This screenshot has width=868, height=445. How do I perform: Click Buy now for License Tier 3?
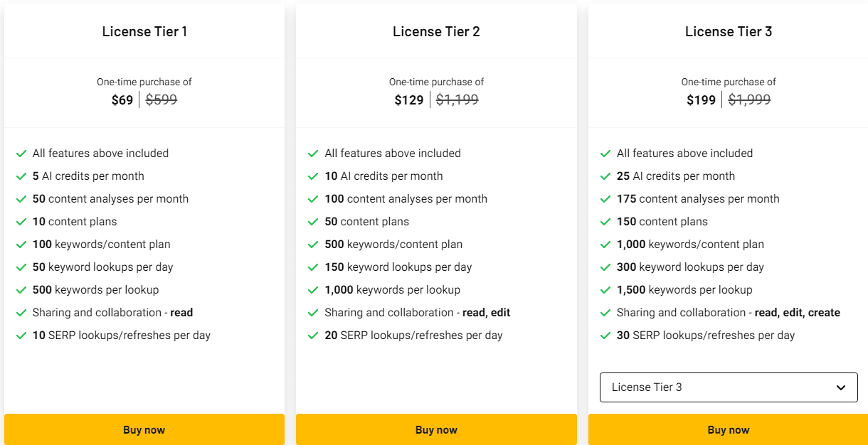coord(728,429)
